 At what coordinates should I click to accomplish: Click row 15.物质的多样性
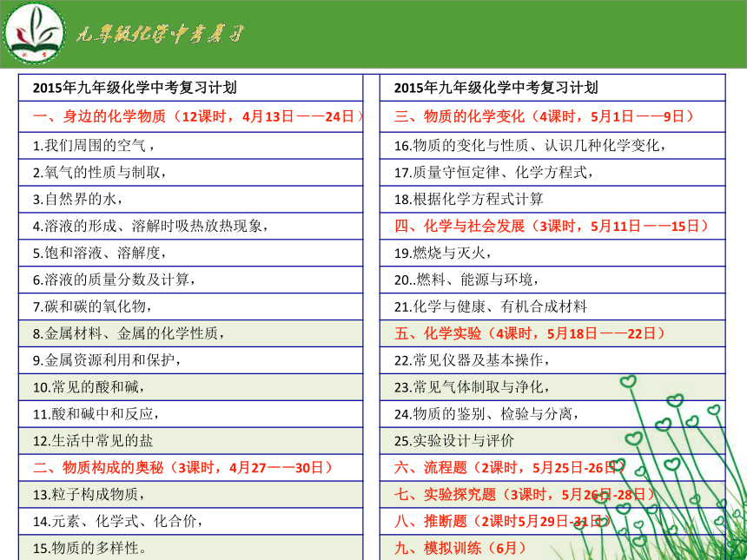190,548
